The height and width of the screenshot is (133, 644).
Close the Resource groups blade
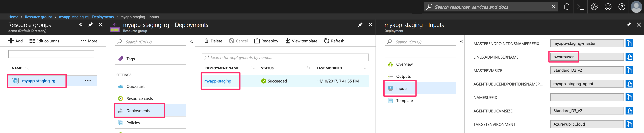tap(101, 25)
